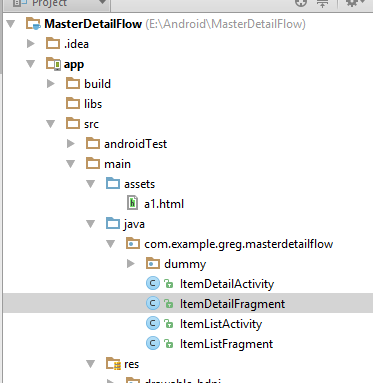The width and height of the screenshot is (373, 383).
Task: Click the assets source folder icon
Action: pyautogui.click(x=113, y=184)
